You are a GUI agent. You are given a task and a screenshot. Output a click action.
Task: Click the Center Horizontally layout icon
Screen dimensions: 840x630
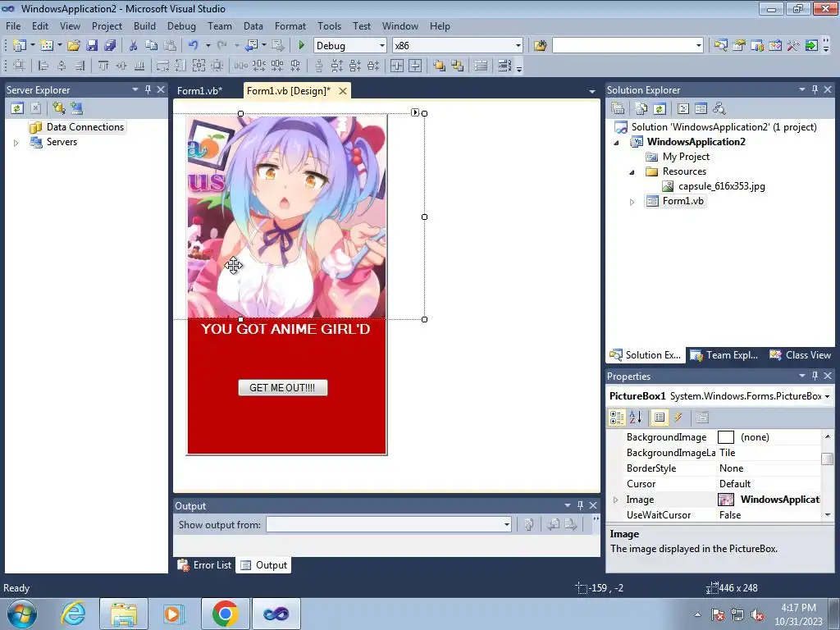pyautogui.click(x=397, y=66)
